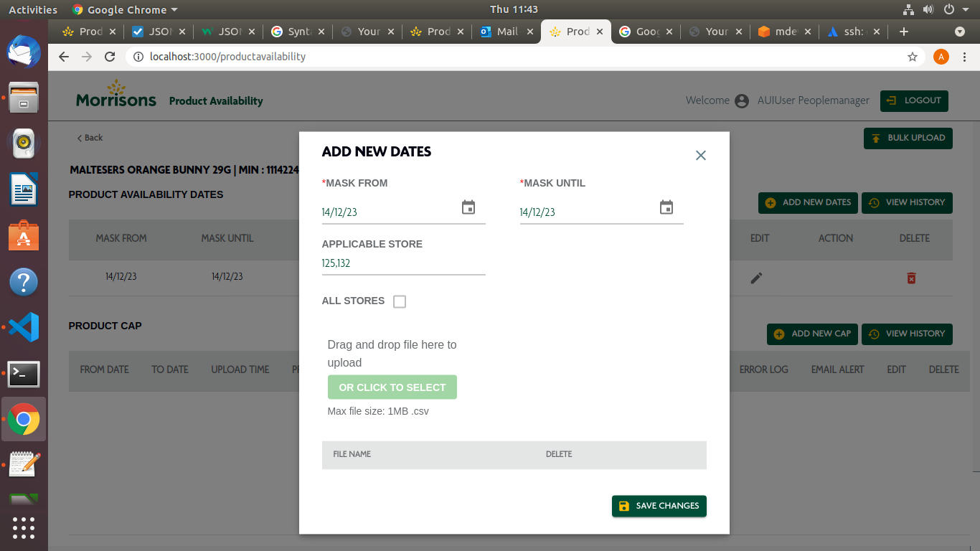Screen dimensions: 980x551
Task: Click the Add New Cap button
Action: 812,334
